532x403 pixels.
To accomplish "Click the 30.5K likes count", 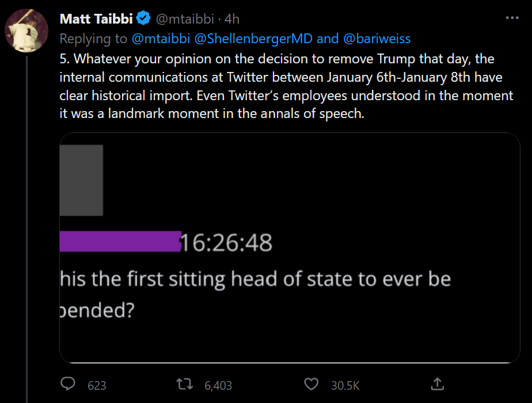I will pos(345,385).
